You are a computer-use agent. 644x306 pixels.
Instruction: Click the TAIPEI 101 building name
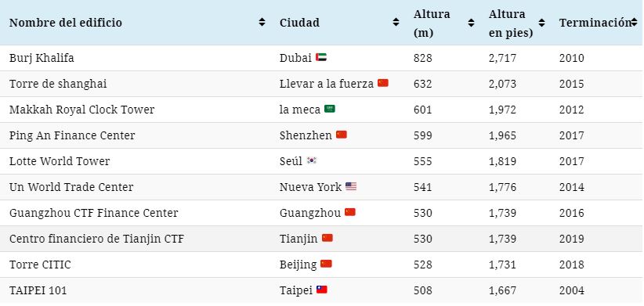(x=38, y=291)
